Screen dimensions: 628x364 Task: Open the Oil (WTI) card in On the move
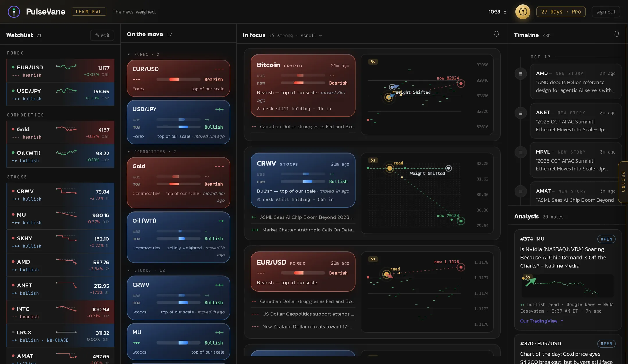(178, 237)
